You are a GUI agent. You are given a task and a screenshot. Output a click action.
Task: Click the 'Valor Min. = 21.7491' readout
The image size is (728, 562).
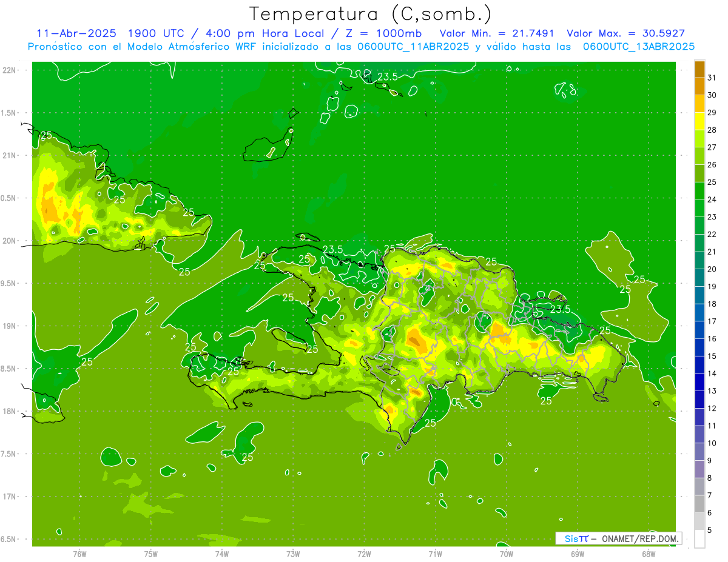pos(497,33)
